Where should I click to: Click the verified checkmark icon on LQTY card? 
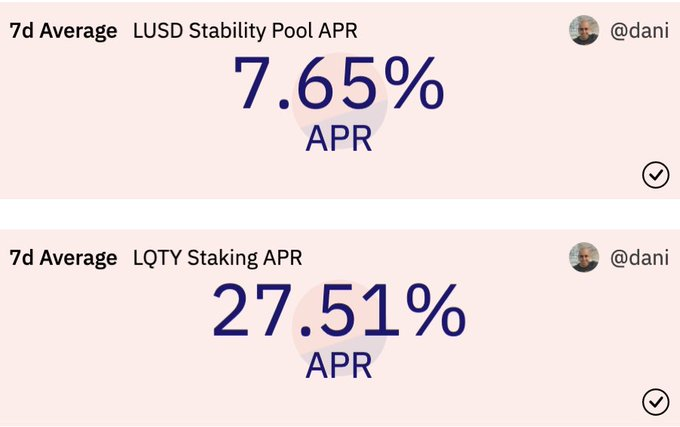655,402
